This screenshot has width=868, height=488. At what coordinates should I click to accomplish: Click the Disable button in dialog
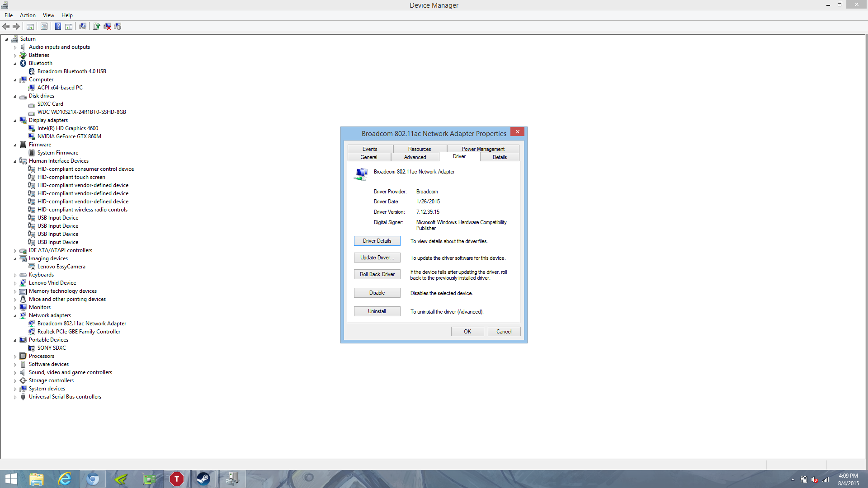click(377, 293)
